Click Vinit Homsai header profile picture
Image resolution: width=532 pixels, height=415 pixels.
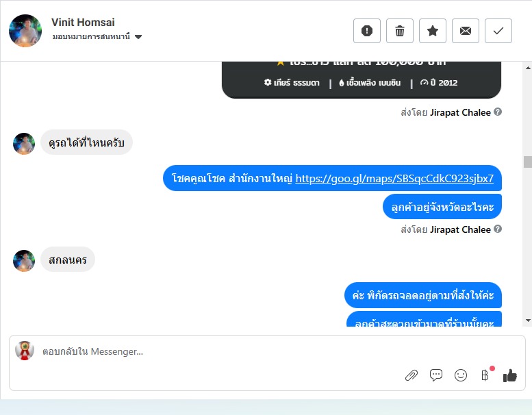coord(25,31)
